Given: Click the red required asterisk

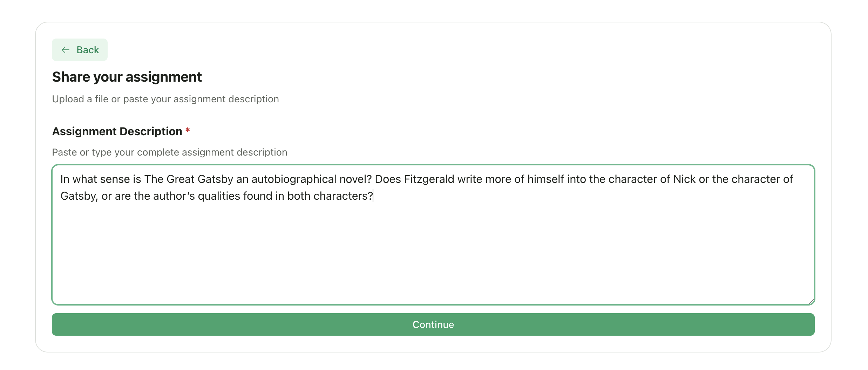Looking at the screenshot, I should (x=188, y=130).
